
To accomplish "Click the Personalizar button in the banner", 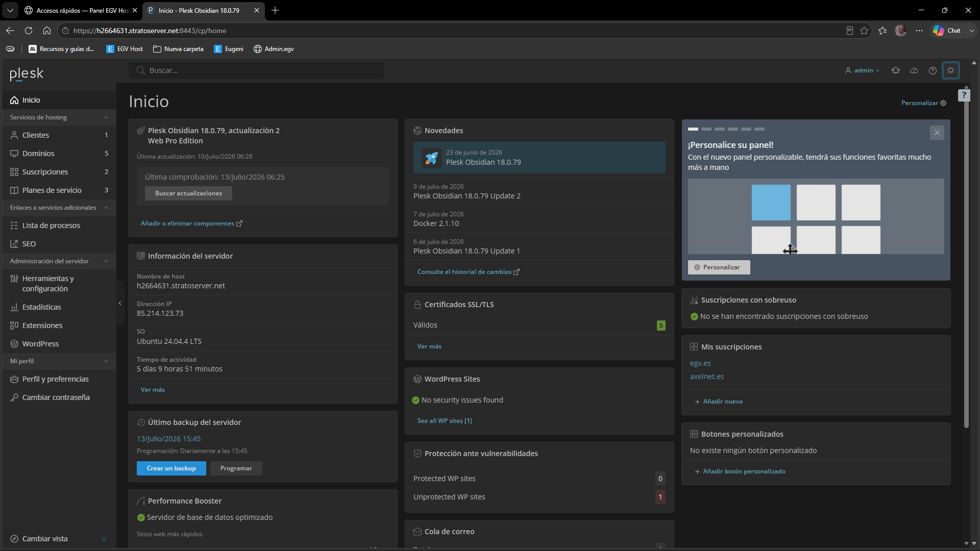I will point(719,267).
